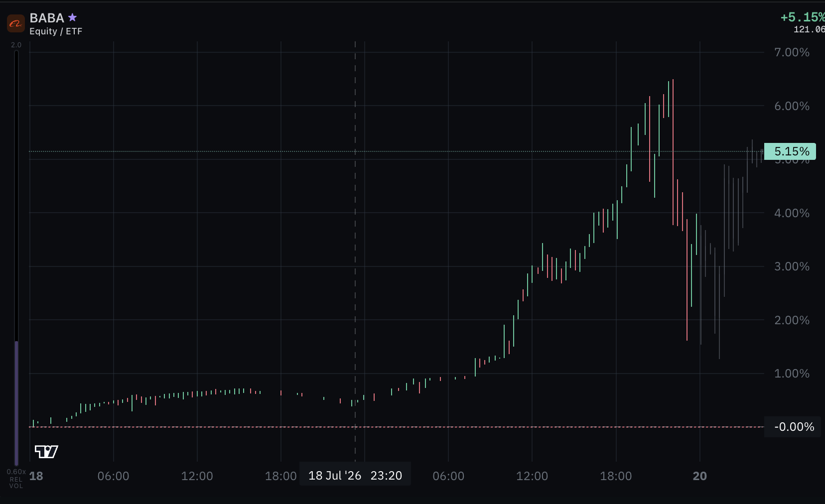The height and width of the screenshot is (504, 825).
Task: Open the TradingView logo in chart corner
Action: coord(46,451)
